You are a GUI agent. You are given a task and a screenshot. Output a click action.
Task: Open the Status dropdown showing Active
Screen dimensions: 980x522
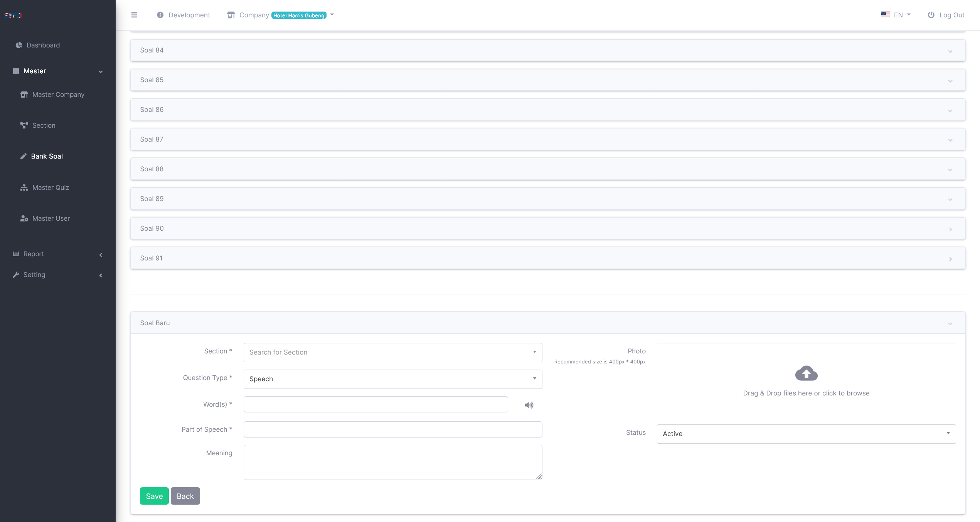tap(806, 434)
